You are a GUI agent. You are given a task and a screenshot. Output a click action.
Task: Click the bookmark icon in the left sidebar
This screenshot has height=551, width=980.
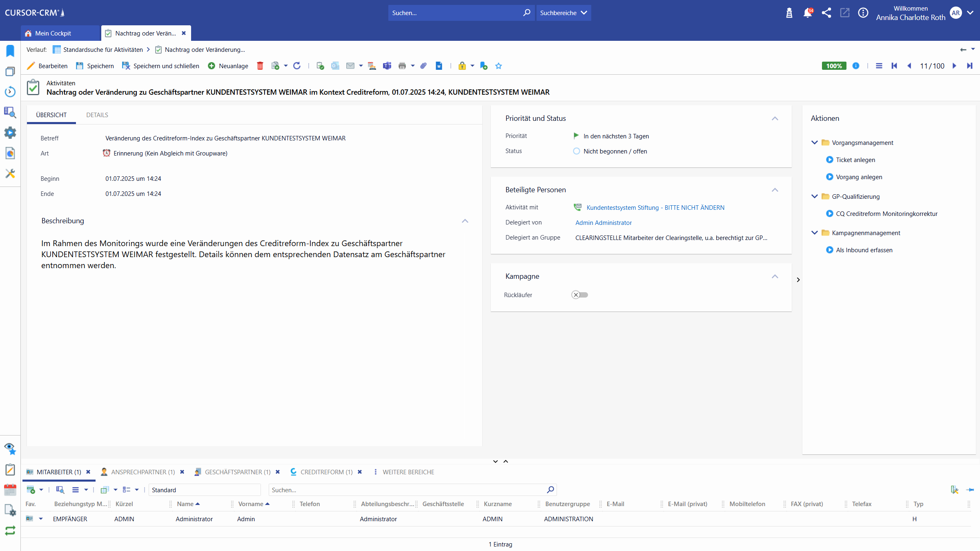point(10,51)
